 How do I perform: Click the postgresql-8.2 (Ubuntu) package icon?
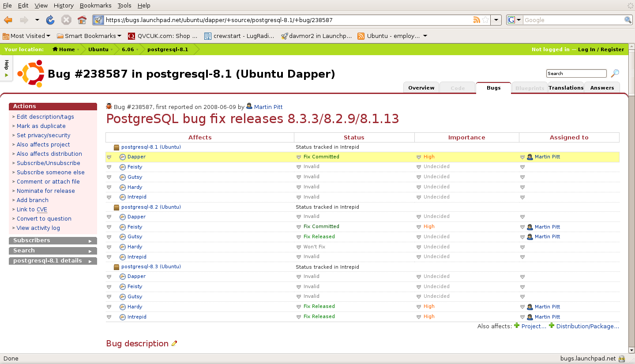(x=116, y=207)
